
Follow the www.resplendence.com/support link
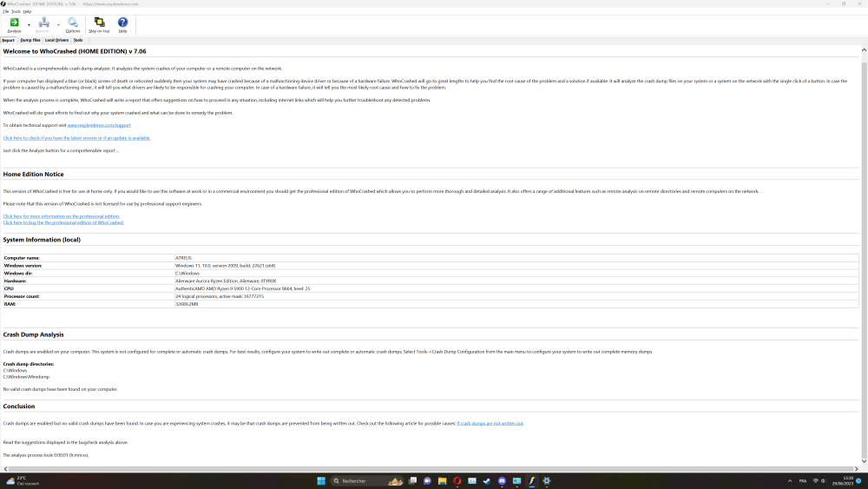(x=99, y=125)
